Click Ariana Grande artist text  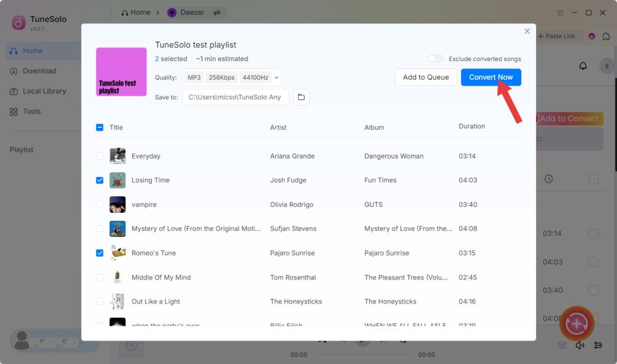point(292,156)
